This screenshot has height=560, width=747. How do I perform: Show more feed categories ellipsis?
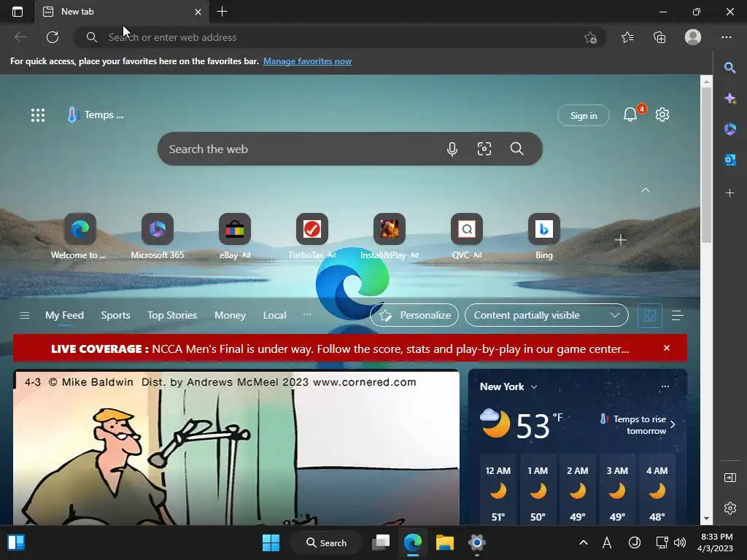click(x=307, y=315)
